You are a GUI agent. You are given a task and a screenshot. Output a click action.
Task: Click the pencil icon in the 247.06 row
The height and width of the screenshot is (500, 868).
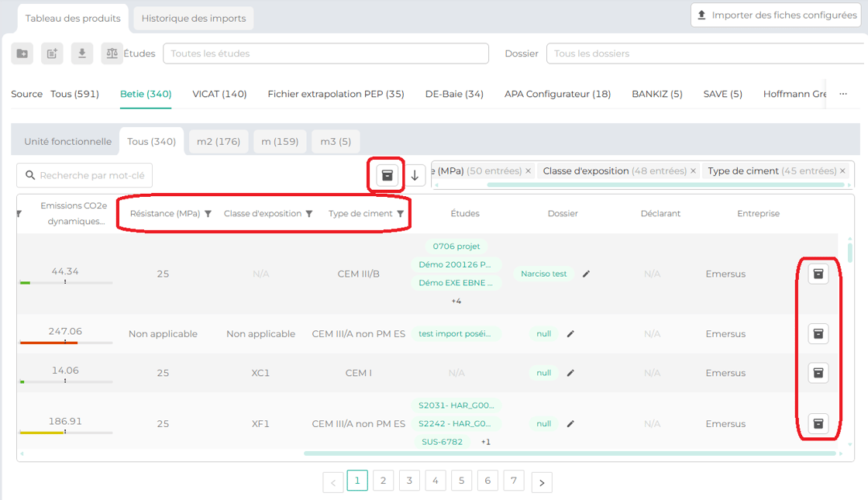[570, 334]
